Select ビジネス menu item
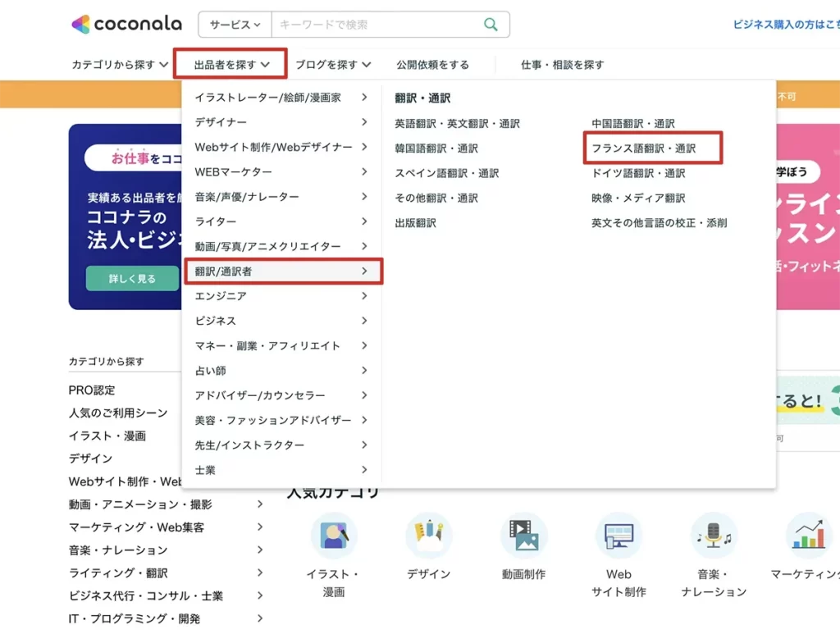The image size is (840, 634). [282, 321]
